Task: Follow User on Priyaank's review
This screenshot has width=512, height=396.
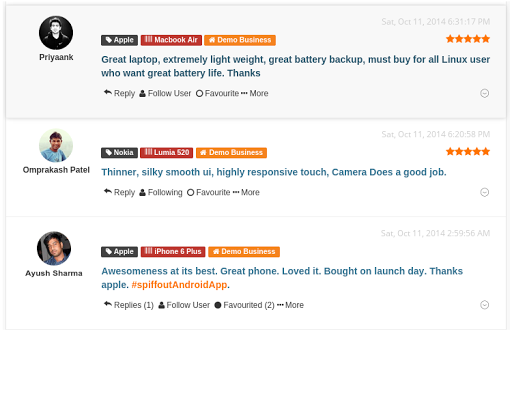Action: 165,93
